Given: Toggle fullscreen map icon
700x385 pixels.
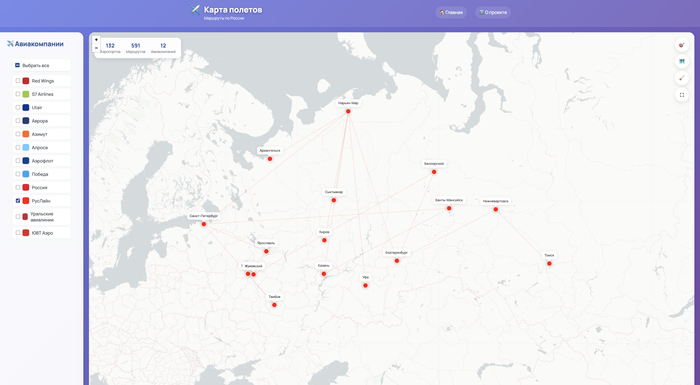Looking at the screenshot, I should coord(682,95).
